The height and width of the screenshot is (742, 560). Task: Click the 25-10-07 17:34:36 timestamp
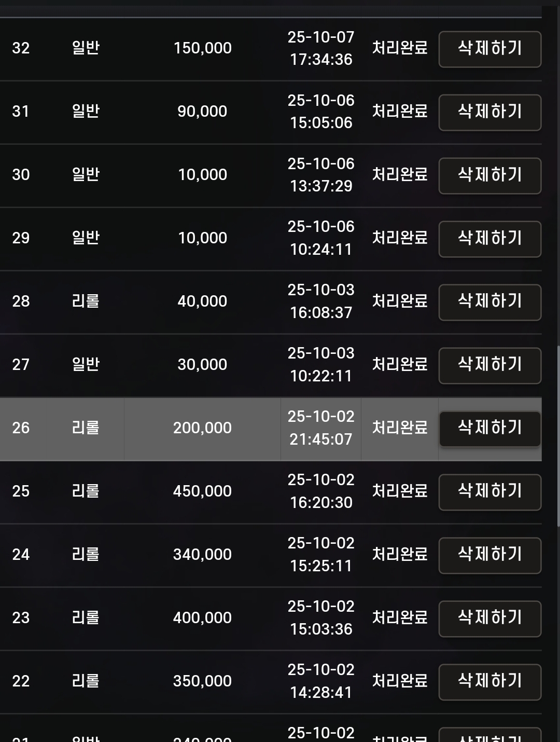pos(321,48)
